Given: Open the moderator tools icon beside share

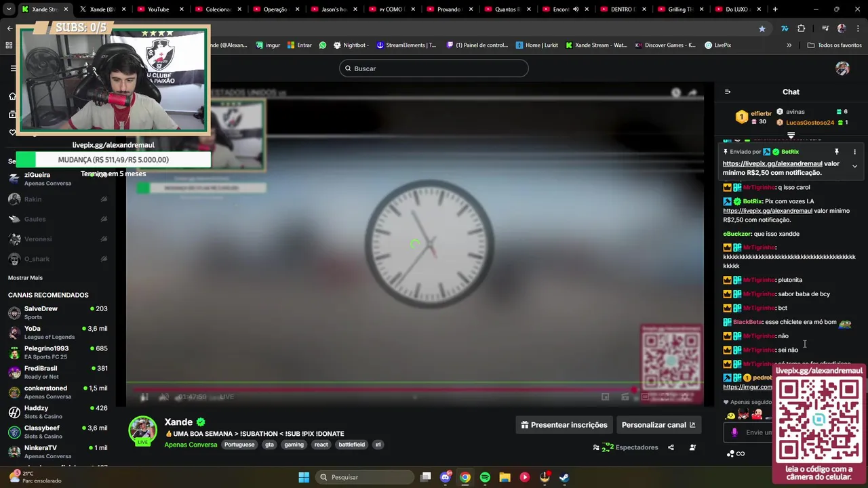Looking at the screenshot, I should [692, 447].
